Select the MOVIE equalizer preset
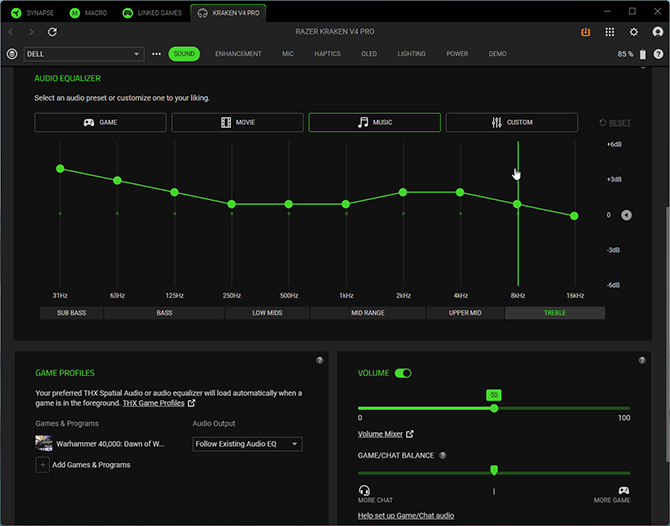The width and height of the screenshot is (670, 526). click(238, 123)
